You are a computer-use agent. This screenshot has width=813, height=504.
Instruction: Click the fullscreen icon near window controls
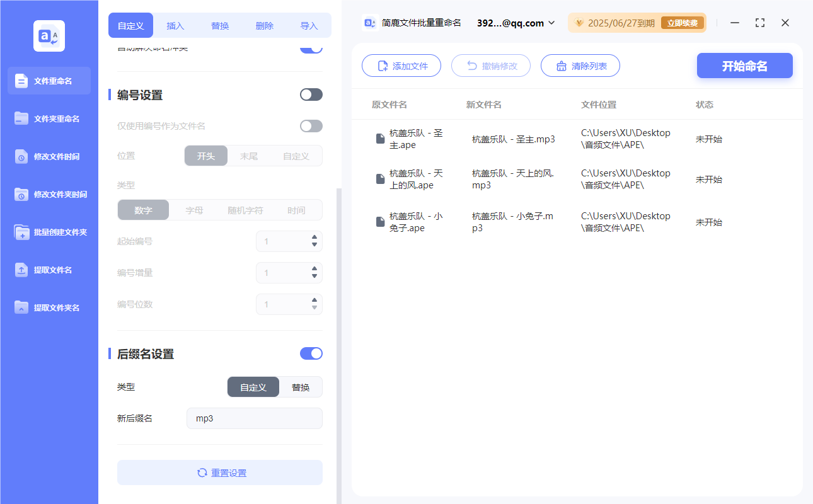click(759, 23)
